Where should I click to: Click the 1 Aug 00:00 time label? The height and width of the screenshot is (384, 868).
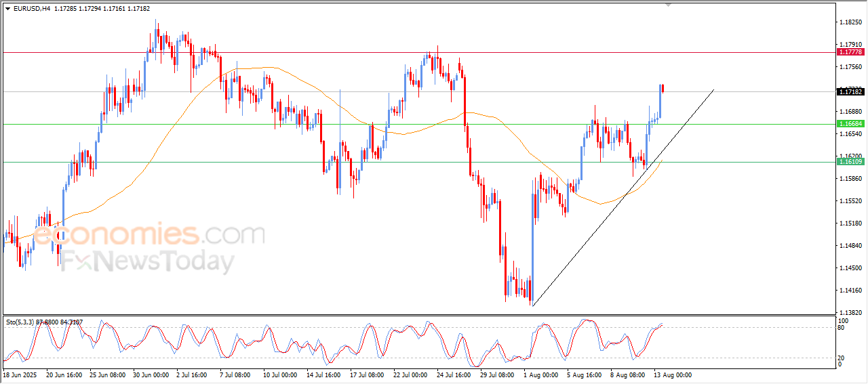(x=542, y=375)
